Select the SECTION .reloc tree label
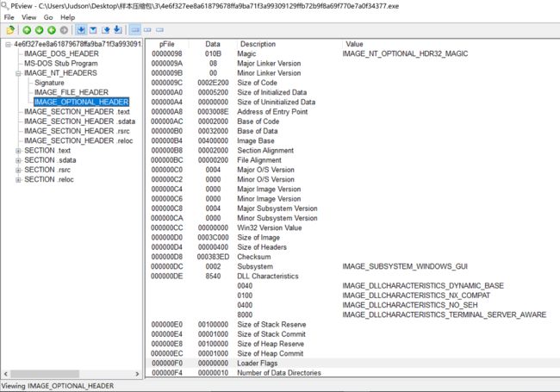560x392 pixels. (x=49, y=179)
